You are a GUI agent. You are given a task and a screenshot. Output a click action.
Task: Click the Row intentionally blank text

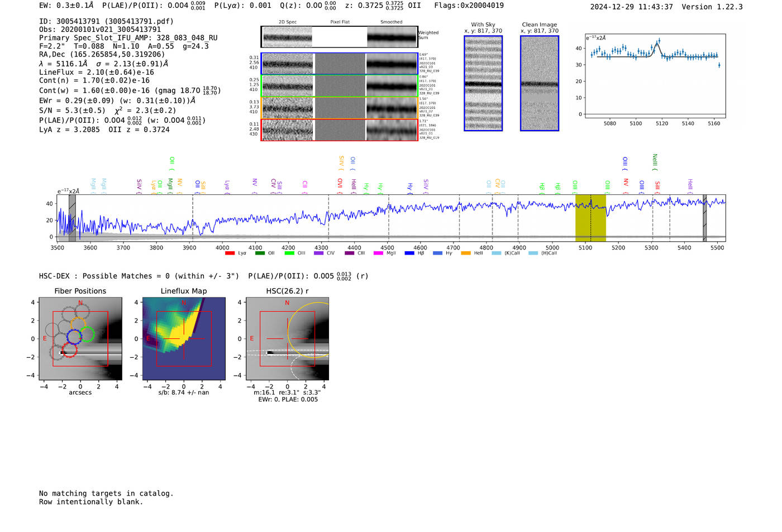click(91, 502)
